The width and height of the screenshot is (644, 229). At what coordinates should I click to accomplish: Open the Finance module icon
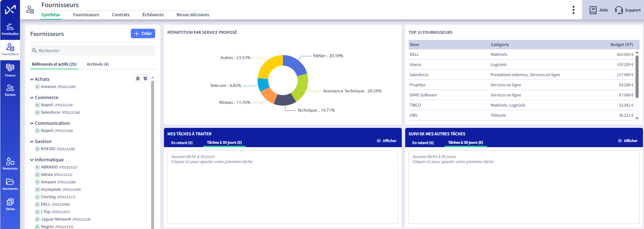coord(10,70)
